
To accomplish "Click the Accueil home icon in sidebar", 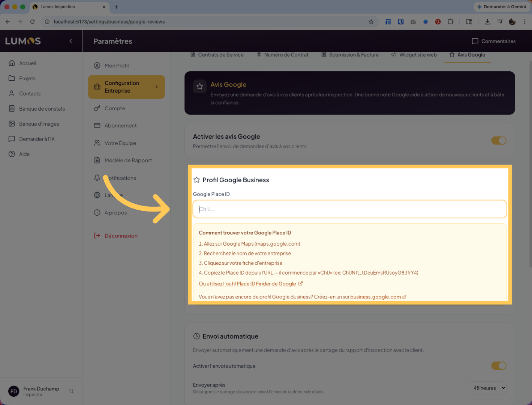I will pyautogui.click(x=12, y=63).
